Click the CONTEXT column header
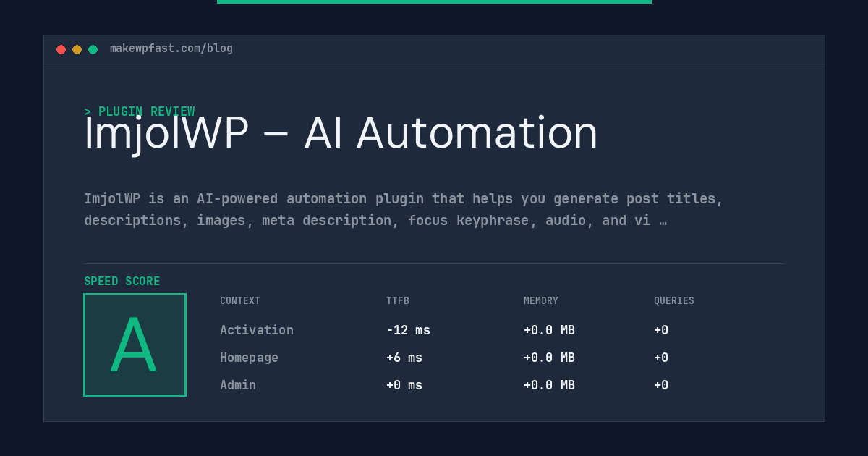The height and width of the screenshot is (456, 868). [x=240, y=301]
